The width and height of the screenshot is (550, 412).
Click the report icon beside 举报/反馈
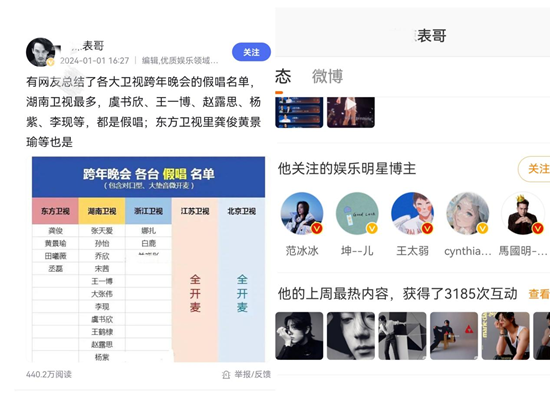(x=226, y=374)
